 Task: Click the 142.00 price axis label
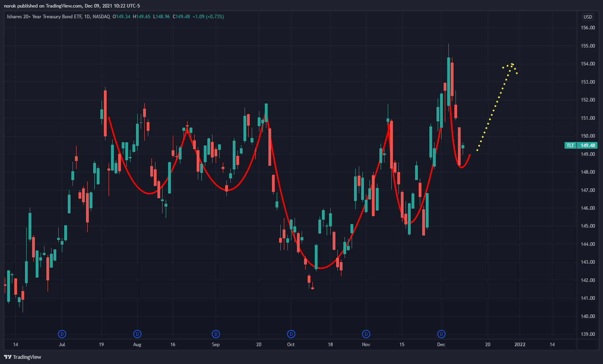588,280
